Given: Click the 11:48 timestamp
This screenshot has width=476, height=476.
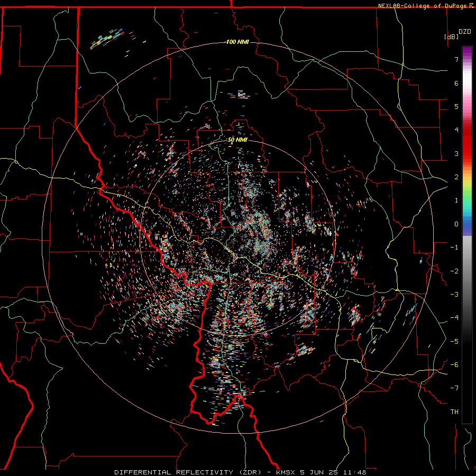Looking at the screenshot, I should tap(355, 472).
